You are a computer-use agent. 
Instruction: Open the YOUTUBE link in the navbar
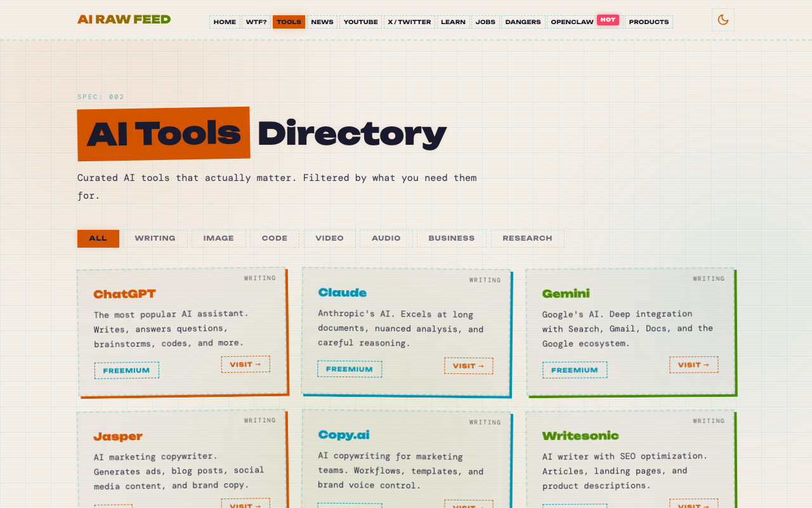(360, 21)
